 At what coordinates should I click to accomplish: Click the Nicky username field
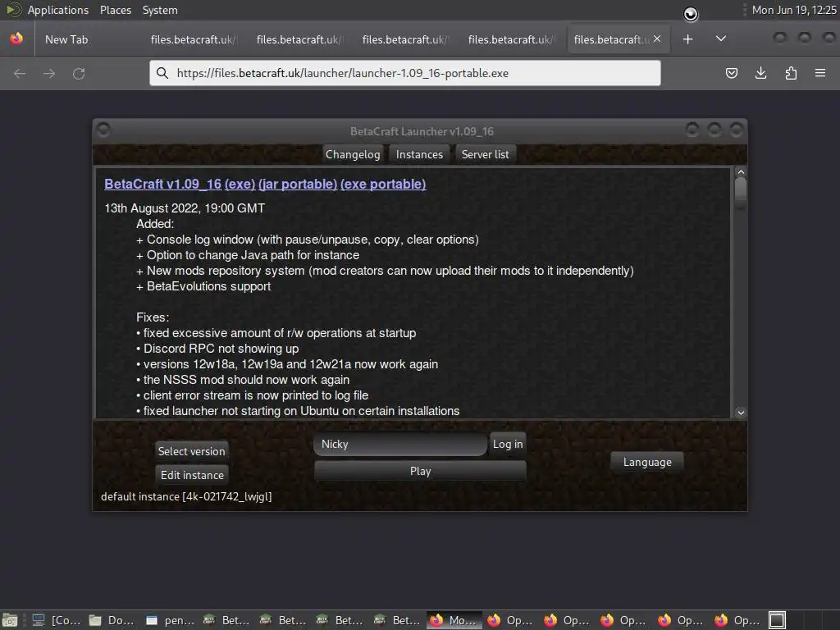(400, 444)
